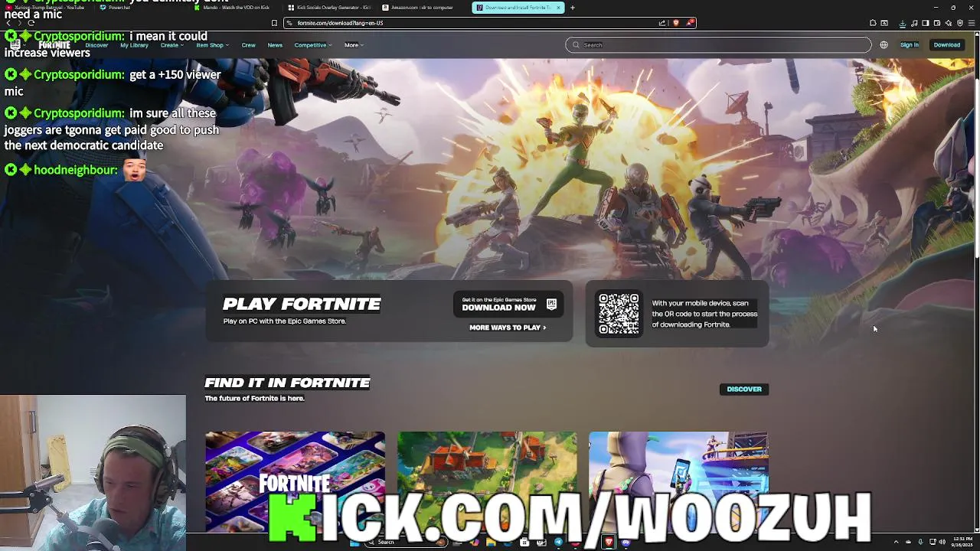Expand the More dropdown menu
Viewport: 980px width, 551px height.
353,45
